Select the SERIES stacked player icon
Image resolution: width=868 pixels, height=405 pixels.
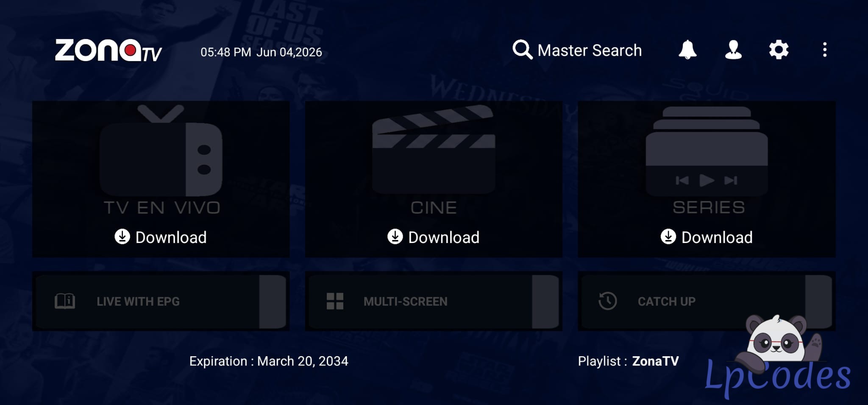click(707, 151)
